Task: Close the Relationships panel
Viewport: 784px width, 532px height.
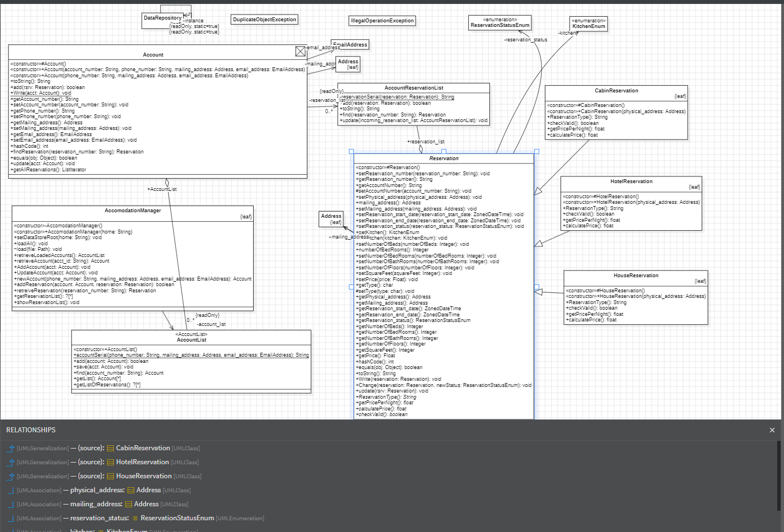Action: click(772, 430)
